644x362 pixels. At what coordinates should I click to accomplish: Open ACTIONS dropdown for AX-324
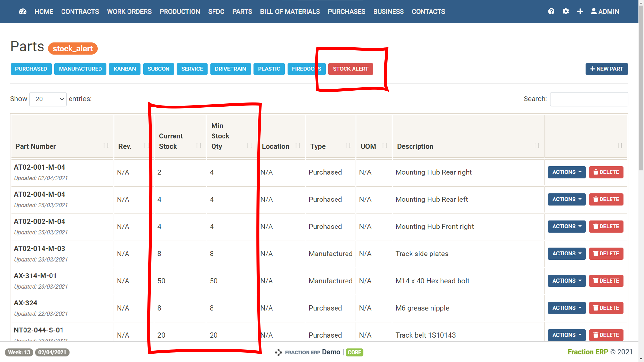(566, 308)
